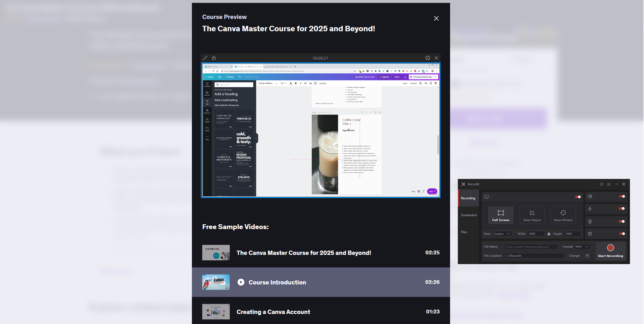This screenshot has height=324, width=644.
Task: Click the 02:25 duration label
Action: pos(432,253)
